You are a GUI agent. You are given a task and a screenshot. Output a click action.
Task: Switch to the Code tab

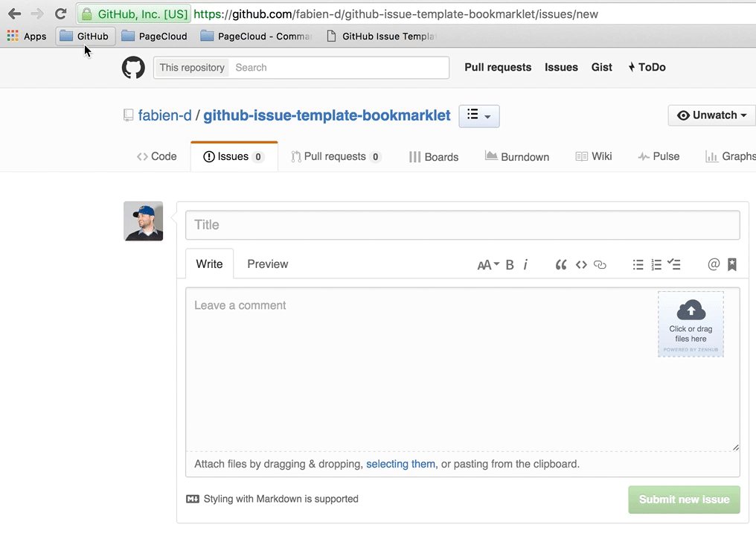(157, 156)
